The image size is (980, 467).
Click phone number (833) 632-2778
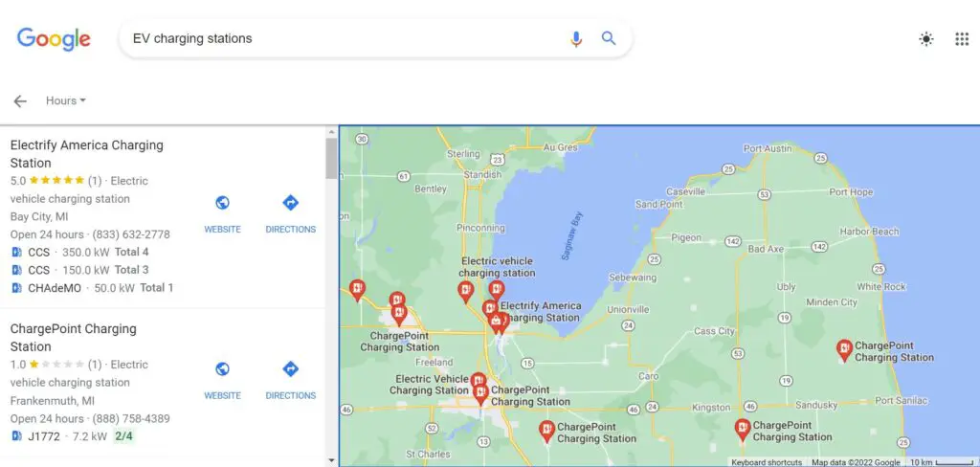pyautogui.click(x=131, y=234)
